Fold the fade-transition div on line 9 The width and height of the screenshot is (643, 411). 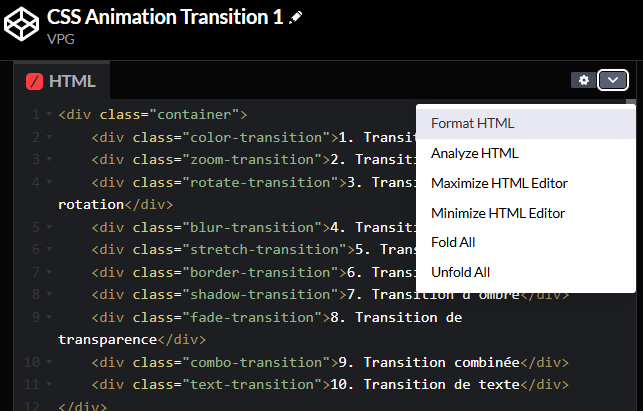pos(48,318)
